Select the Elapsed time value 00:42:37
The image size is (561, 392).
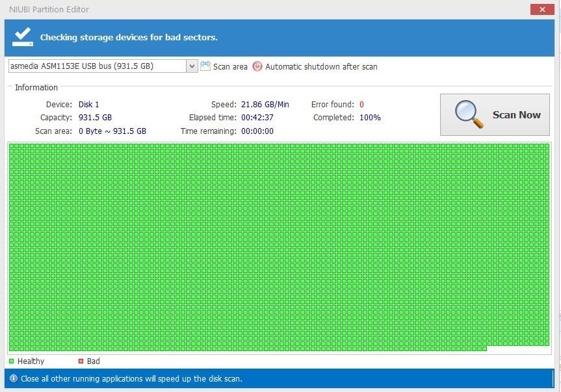(257, 117)
